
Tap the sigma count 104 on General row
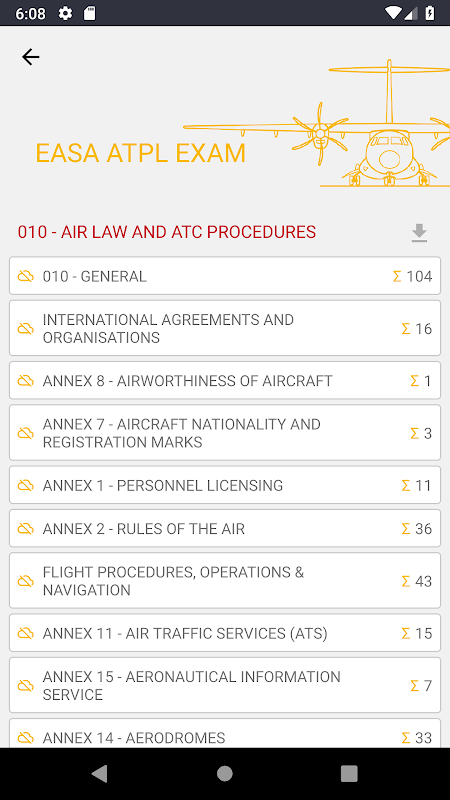coord(412,276)
